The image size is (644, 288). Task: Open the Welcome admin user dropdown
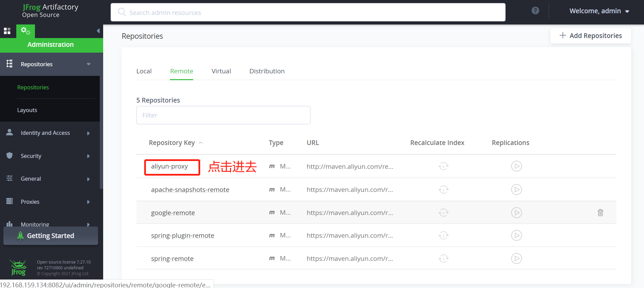pyautogui.click(x=599, y=11)
